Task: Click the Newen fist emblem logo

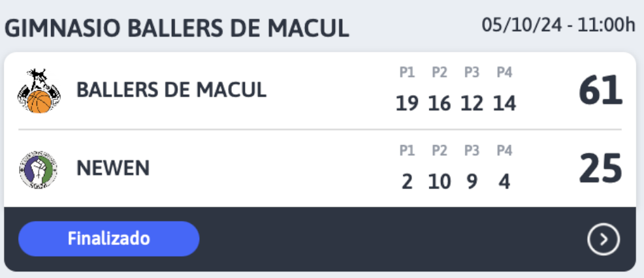Action: pos(38,169)
